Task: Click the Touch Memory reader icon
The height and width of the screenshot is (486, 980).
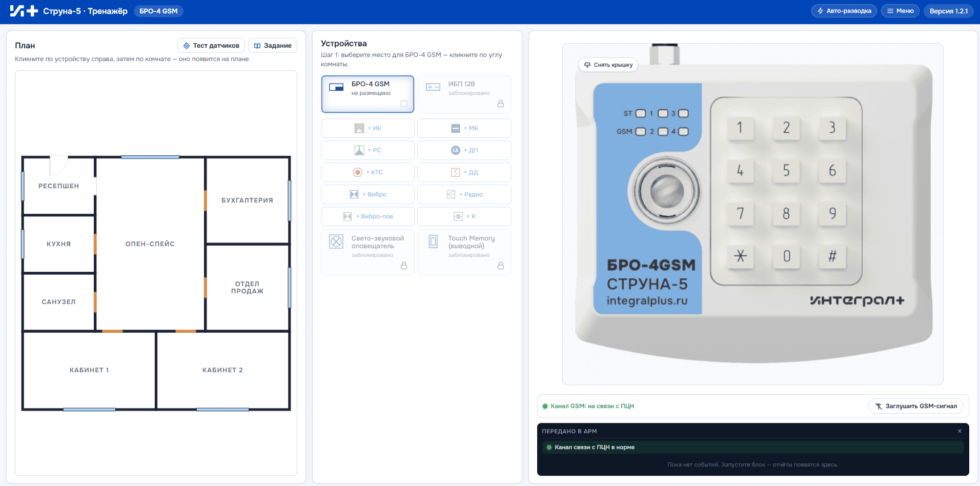Action: click(433, 241)
